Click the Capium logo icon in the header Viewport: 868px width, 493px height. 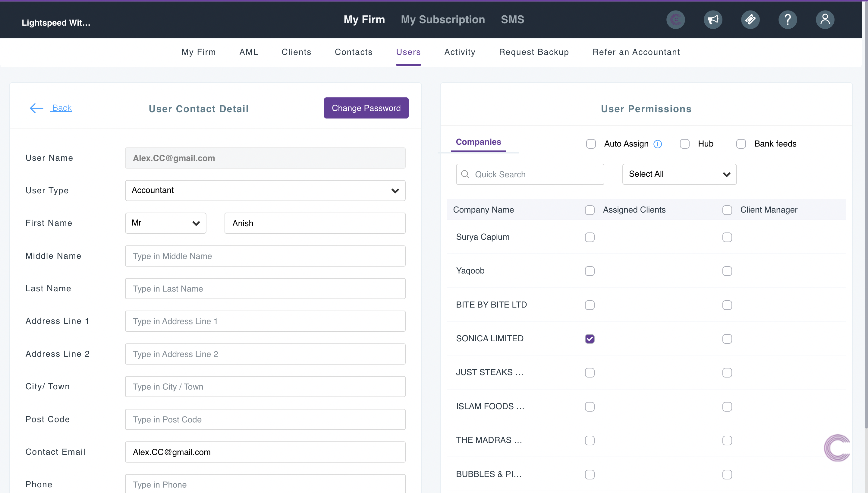pyautogui.click(x=675, y=19)
